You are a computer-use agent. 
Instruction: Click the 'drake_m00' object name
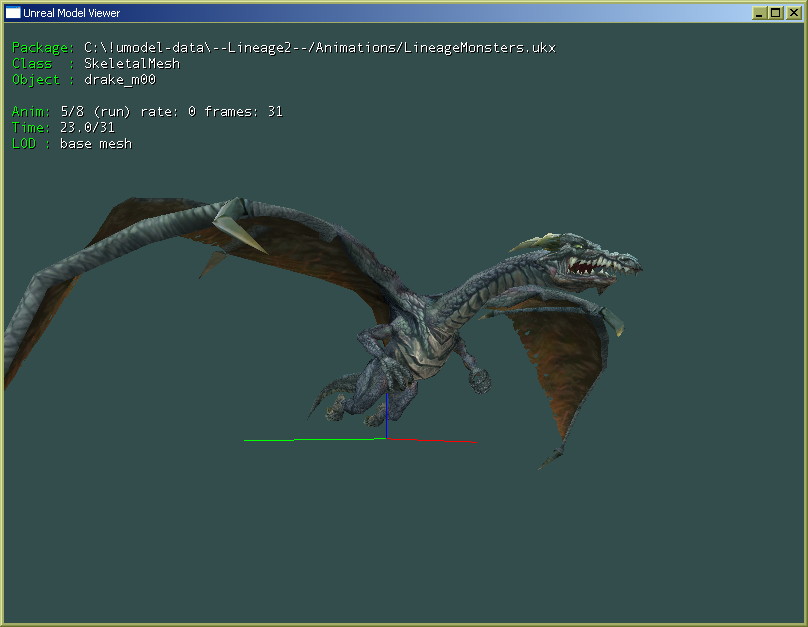pos(120,80)
